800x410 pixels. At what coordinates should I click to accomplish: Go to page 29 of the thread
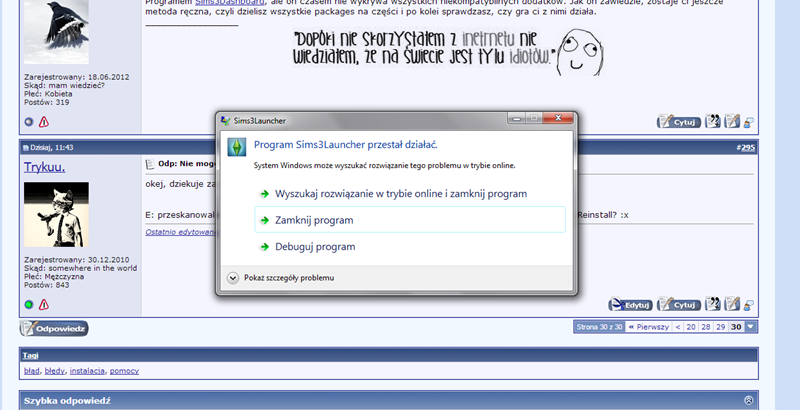tap(720, 327)
